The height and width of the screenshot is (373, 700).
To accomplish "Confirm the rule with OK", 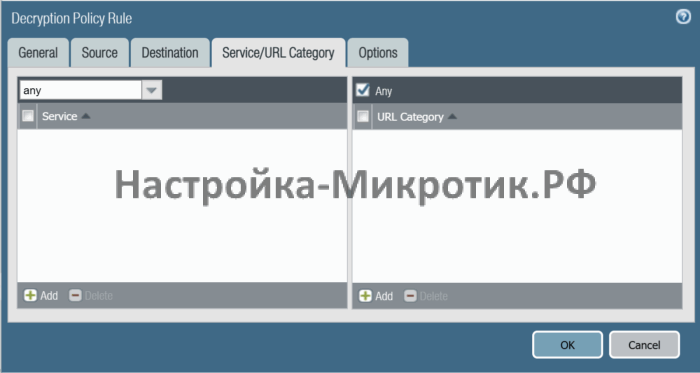I will [567, 344].
